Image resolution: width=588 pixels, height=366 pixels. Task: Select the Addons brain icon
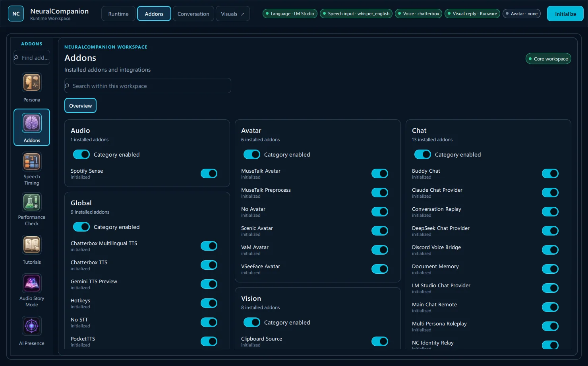point(32,123)
